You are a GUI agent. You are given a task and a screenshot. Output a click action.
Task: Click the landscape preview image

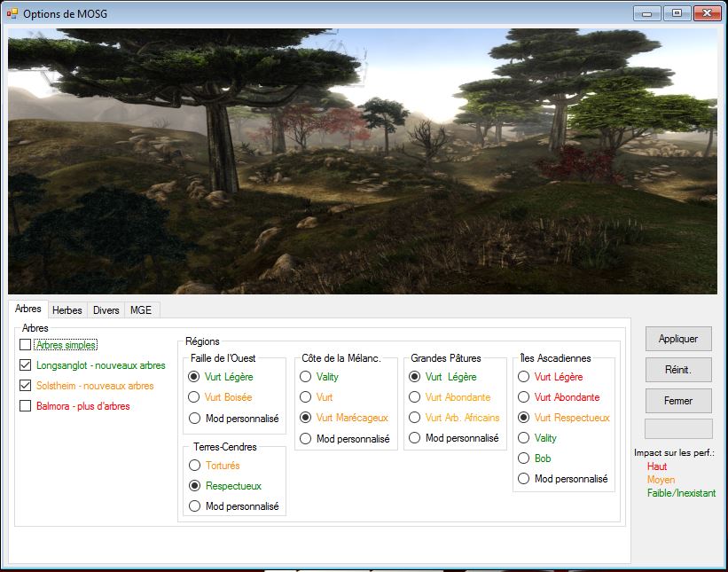point(363,161)
